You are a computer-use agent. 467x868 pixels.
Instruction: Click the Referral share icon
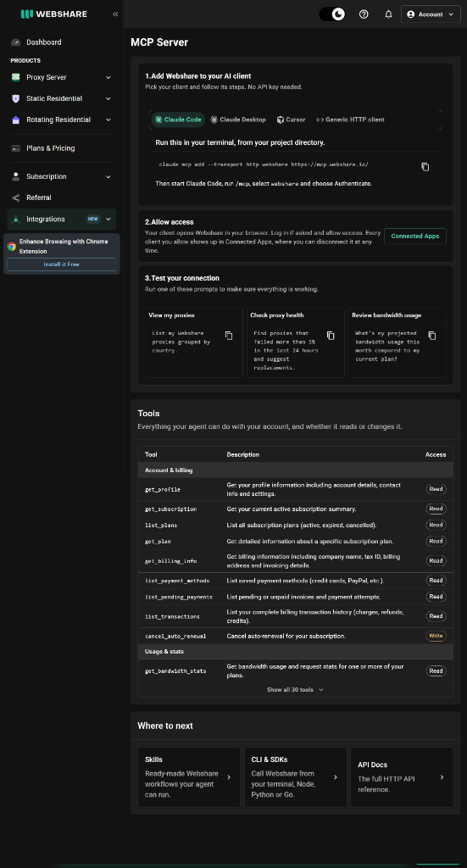pyautogui.click(x=15, y=198)
